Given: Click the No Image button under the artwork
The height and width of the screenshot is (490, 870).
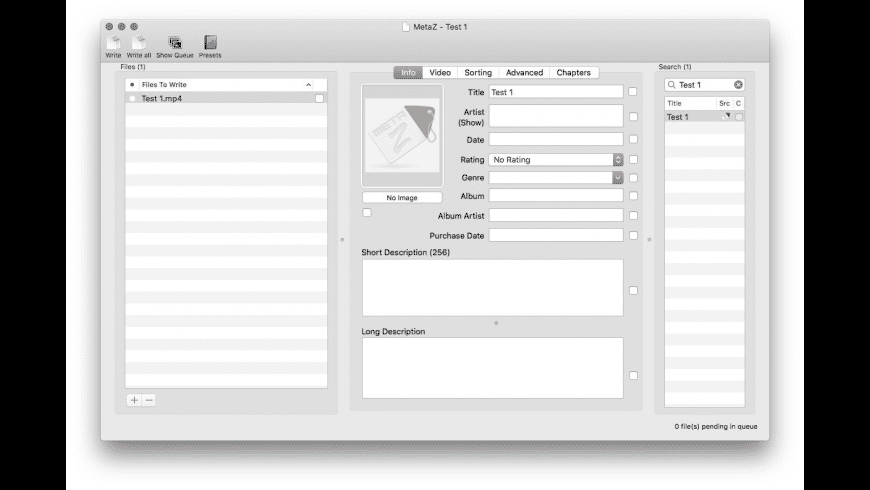Looking at the screenshot, I should point(402,198).
